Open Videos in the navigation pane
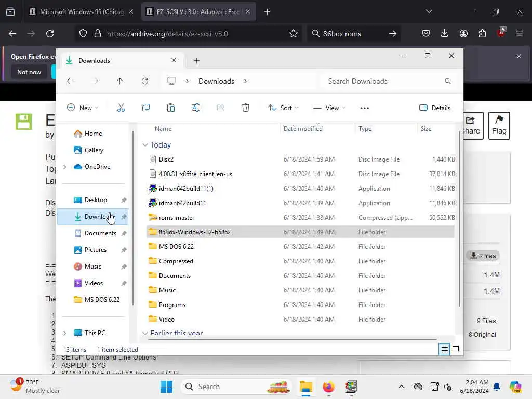Screen dimensions: 532x399 point(94,283)
